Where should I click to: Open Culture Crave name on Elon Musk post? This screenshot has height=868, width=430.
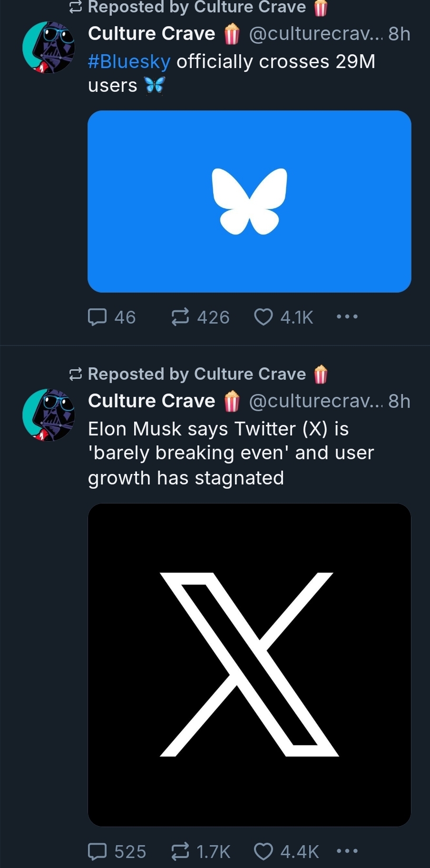[x=151, y=401]
